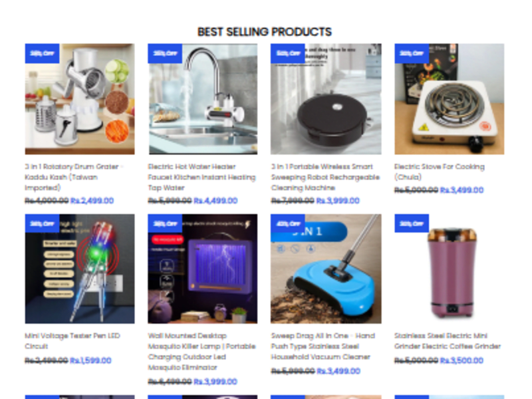The width and height of the screenshot is (532, 399).
Task: Click discount badge on Drum Grater image
Action: tap(42, 53)
